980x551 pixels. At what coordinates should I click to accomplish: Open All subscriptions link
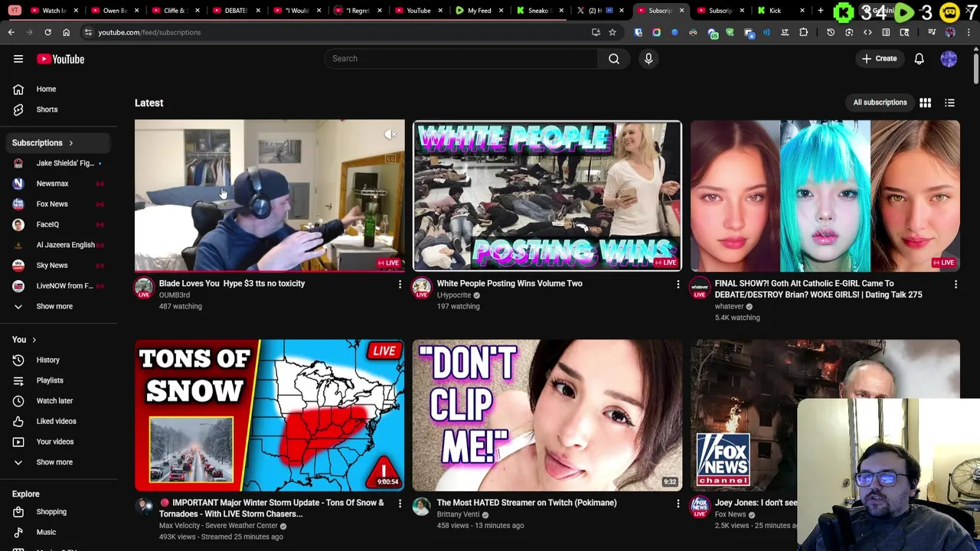coord(880,103)
